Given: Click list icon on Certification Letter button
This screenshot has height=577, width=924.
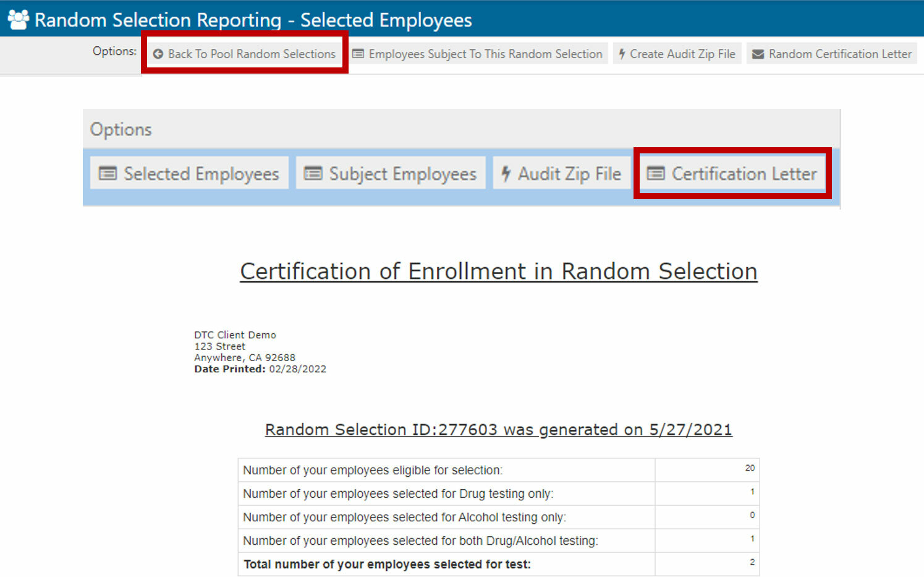Looking at the screenshot, I should click(656, 174).
